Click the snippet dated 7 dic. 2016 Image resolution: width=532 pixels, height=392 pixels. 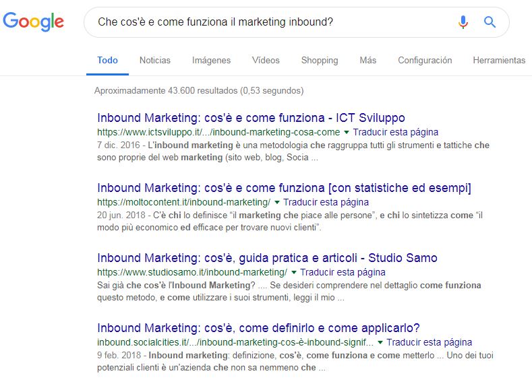(x=293, y=152)
